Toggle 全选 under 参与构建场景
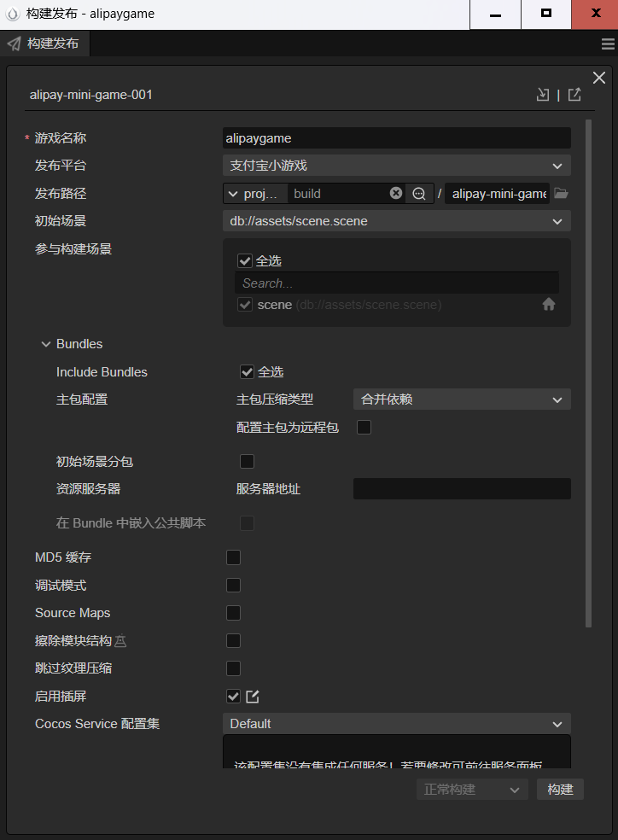This screenshot has height=840, width=618. point(245,261)
